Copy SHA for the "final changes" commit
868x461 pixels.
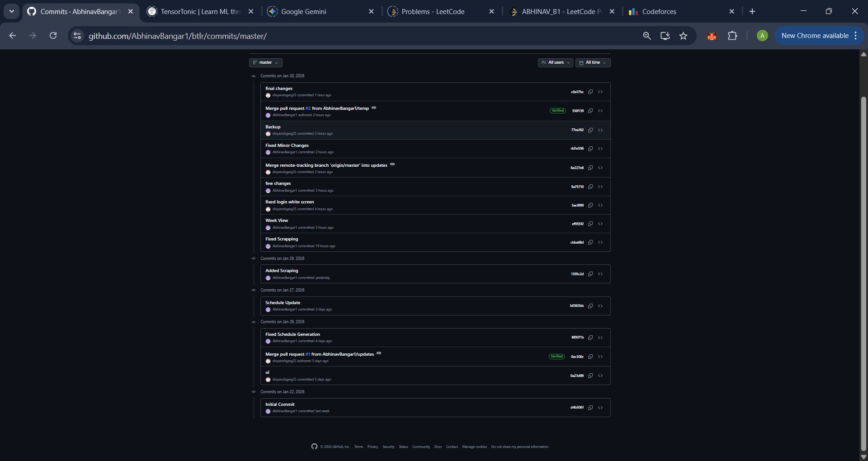(x=590, y=92)
